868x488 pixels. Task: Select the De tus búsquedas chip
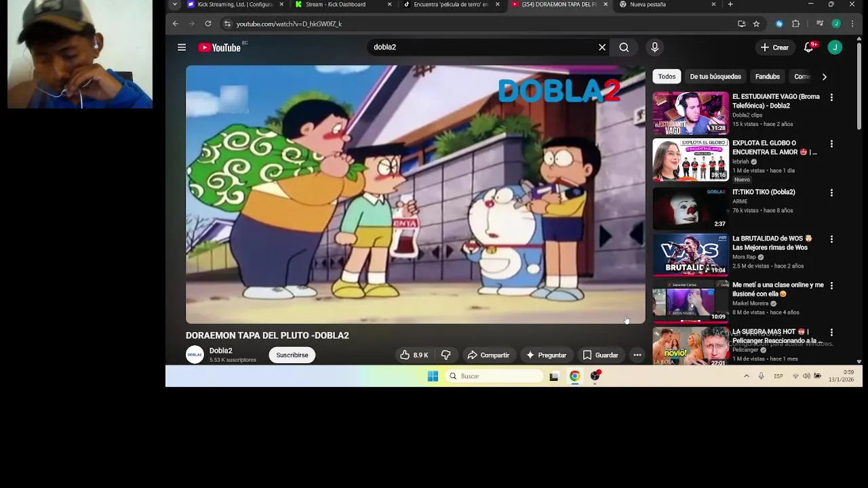coord(715,77)
